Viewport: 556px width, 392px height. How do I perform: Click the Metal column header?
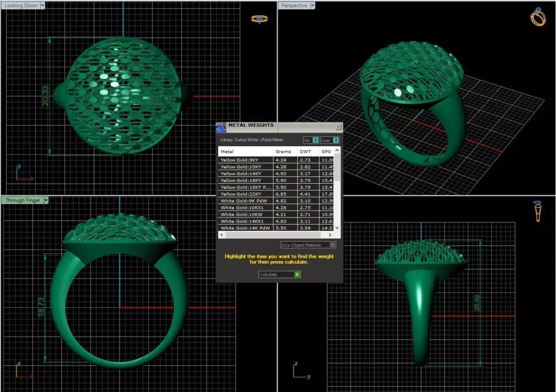(x=246, y=151)
